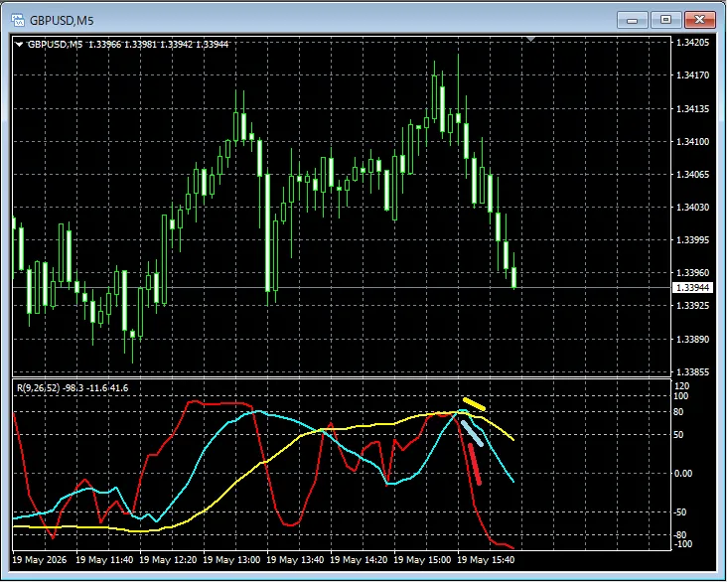This screenshot has height=582, width=728.
Task: Click the 19 May 13:00 time label
Action: (x=231, y=560)
